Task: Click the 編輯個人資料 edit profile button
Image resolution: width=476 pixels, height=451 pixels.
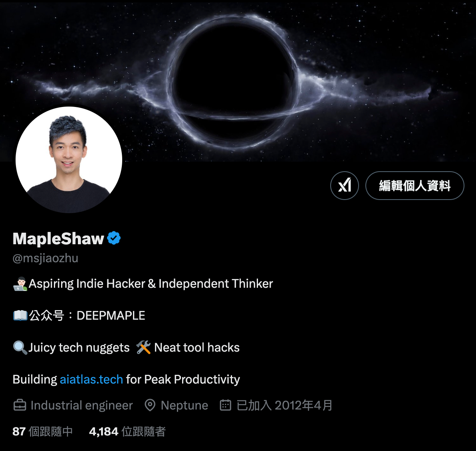Action: (x=415, y=186)
